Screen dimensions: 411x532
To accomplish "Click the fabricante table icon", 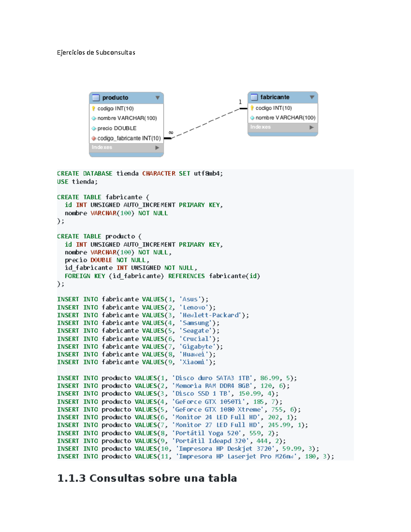I will tap(254, 97).
